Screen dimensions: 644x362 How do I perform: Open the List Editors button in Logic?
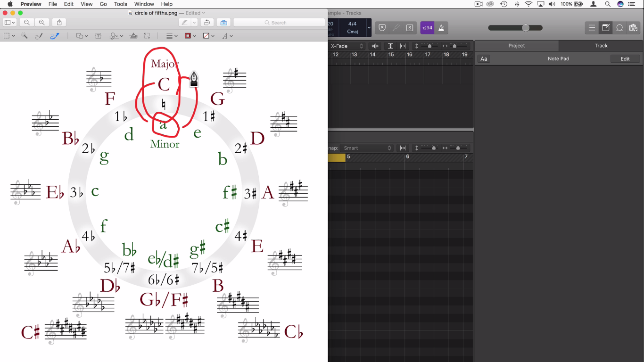592,28
